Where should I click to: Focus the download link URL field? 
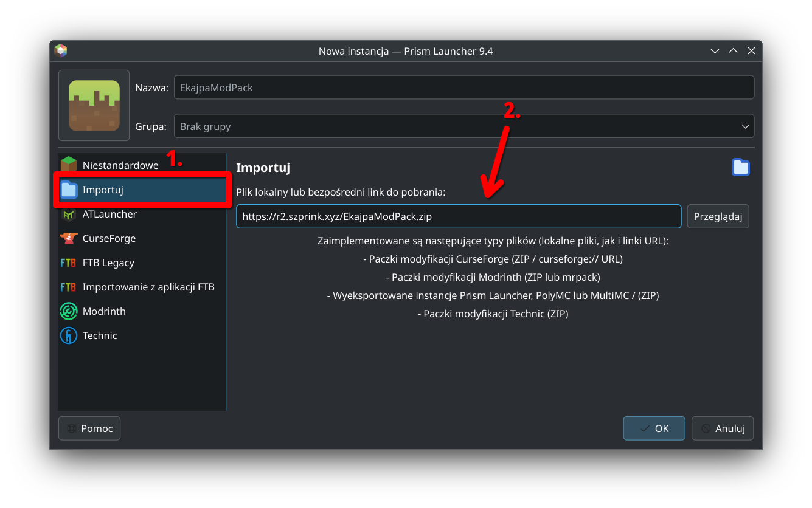pyautogui.click(x=459, y=216)
